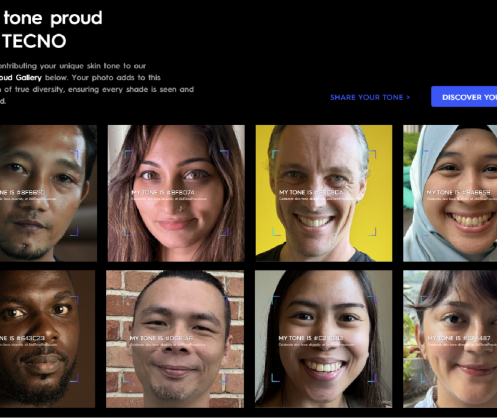
Task: Open the photo with green plants behind the person
Action: click(450, 339)
